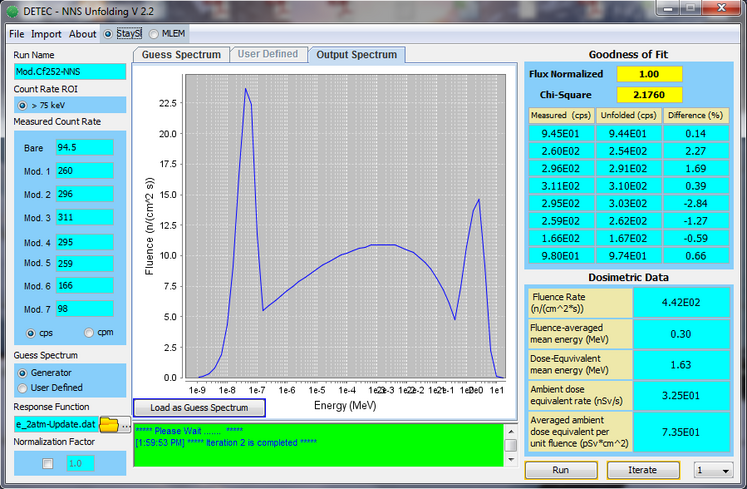Click the dose-equivalent mean energy value 1.63
This screenshot has width=747, height=489.
[681, 365]
